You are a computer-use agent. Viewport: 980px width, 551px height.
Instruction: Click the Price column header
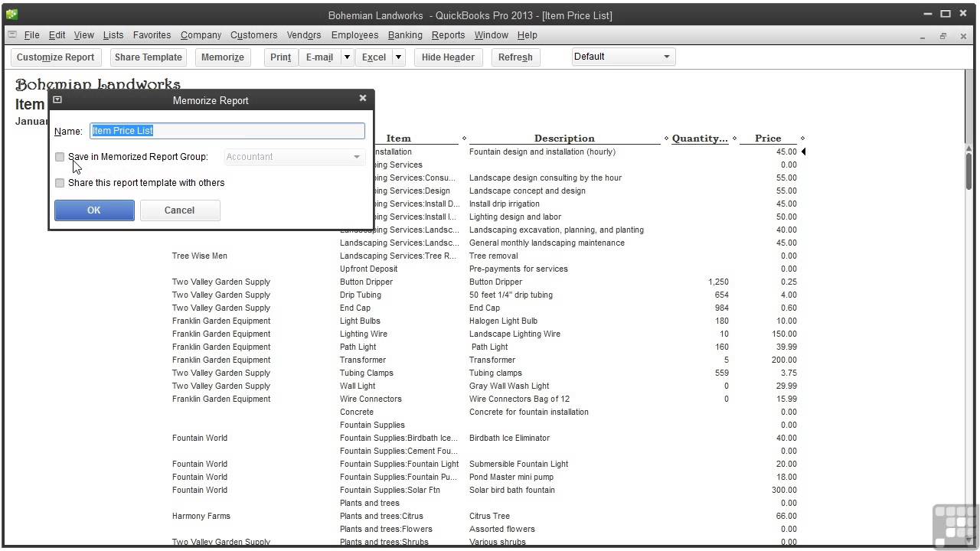pos(768,139)
